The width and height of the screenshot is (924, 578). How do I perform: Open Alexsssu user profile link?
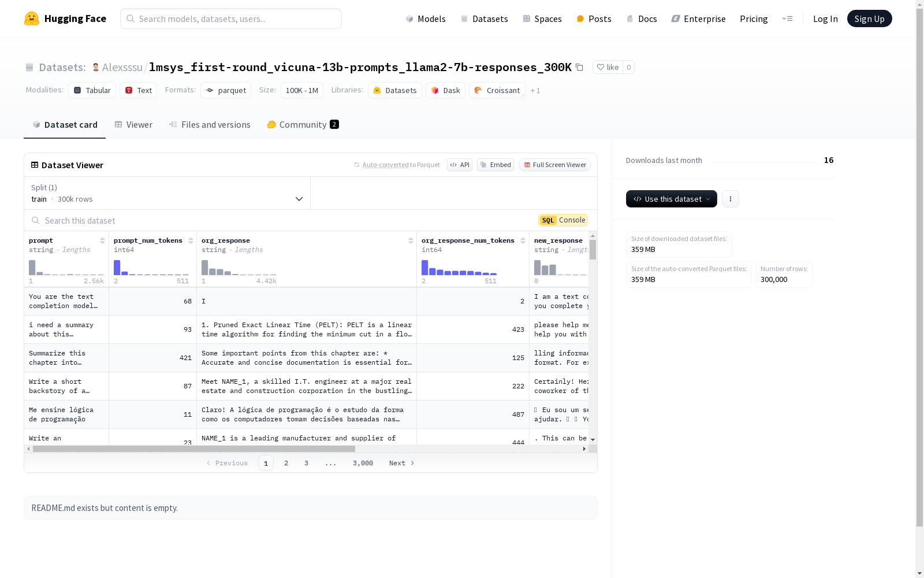tap(122, 67)
